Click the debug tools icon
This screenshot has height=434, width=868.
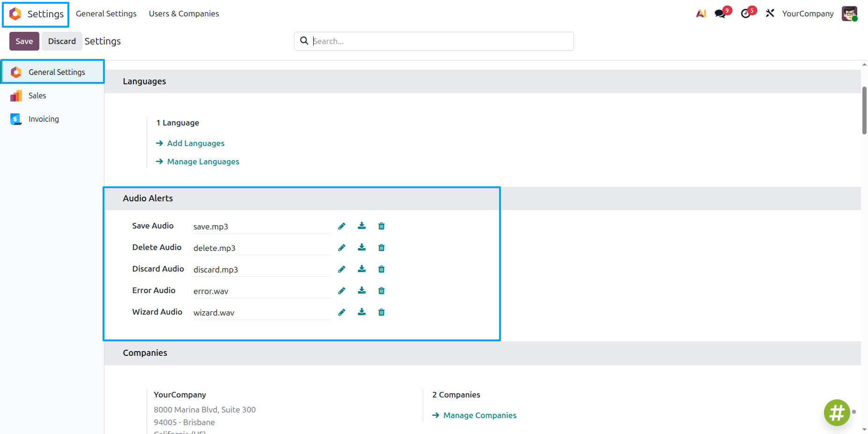(770, 14)
